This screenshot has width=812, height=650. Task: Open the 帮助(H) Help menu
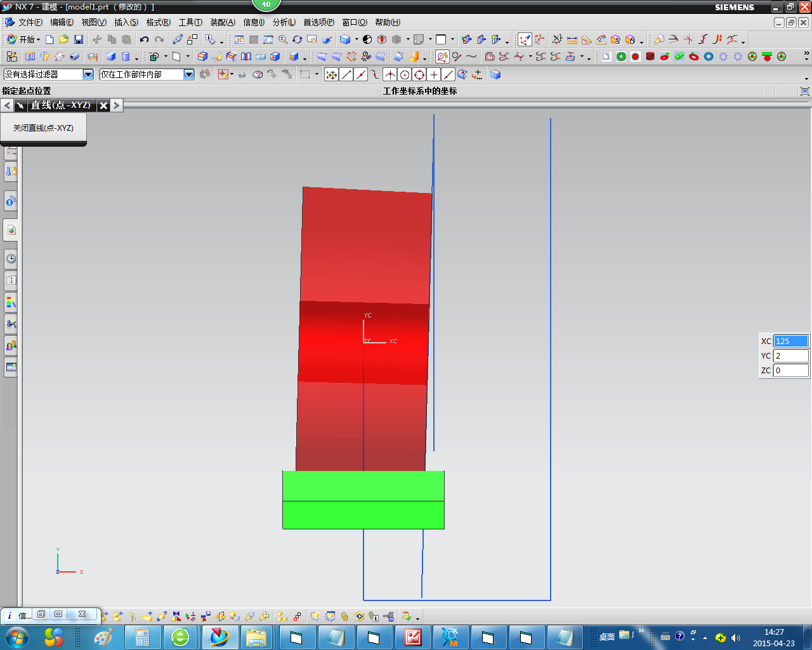tap(388, 22)
